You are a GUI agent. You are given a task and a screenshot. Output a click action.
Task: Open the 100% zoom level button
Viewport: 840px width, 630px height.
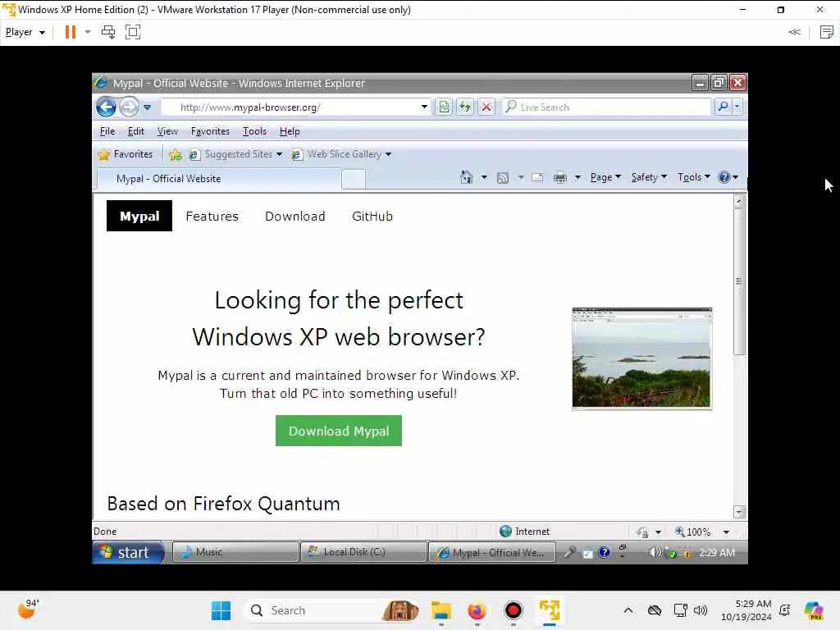tap(693, 532)
